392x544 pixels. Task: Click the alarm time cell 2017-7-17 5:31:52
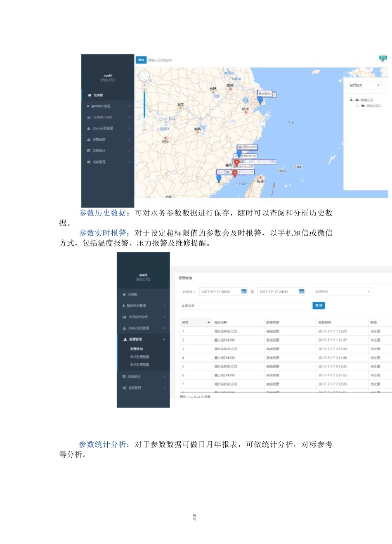coord(333,376)
